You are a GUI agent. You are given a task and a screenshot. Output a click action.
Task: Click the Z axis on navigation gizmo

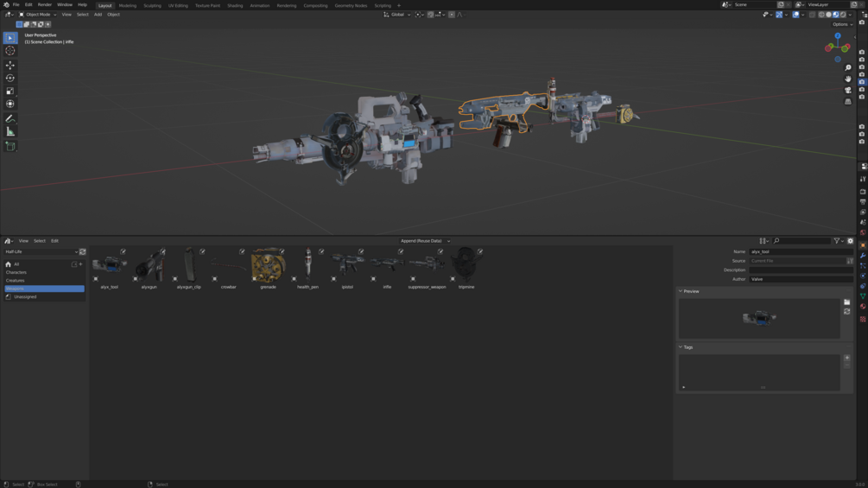838,36
